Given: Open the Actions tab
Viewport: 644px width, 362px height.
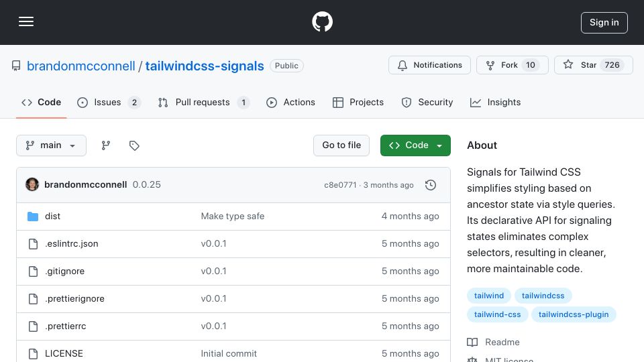Looking at the screenshot, I should 290,102.
